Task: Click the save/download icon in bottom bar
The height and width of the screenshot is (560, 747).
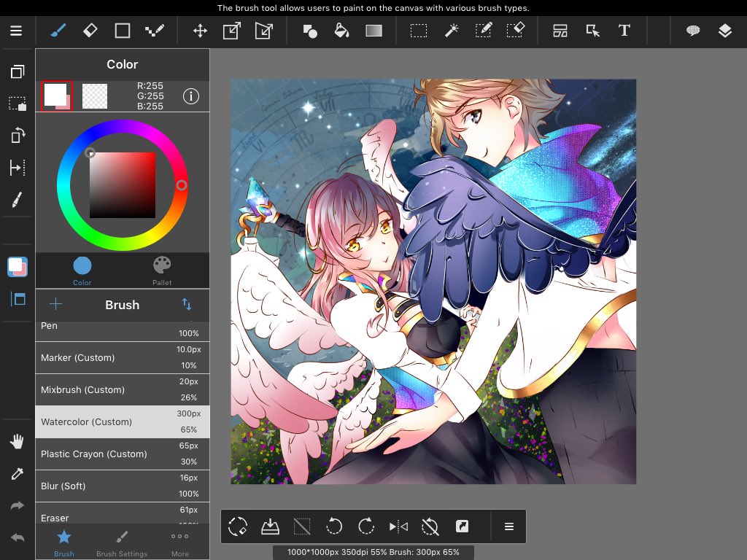Action: tap(270, 526)
